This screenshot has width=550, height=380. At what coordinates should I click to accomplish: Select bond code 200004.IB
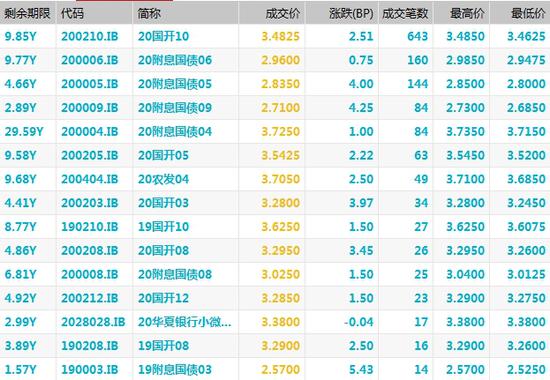(x=90, y=132)
